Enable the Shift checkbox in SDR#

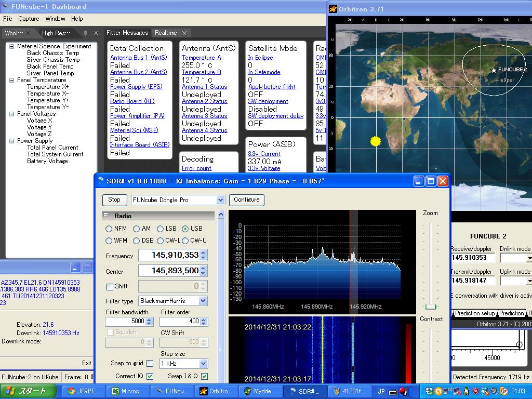[110, 287]
